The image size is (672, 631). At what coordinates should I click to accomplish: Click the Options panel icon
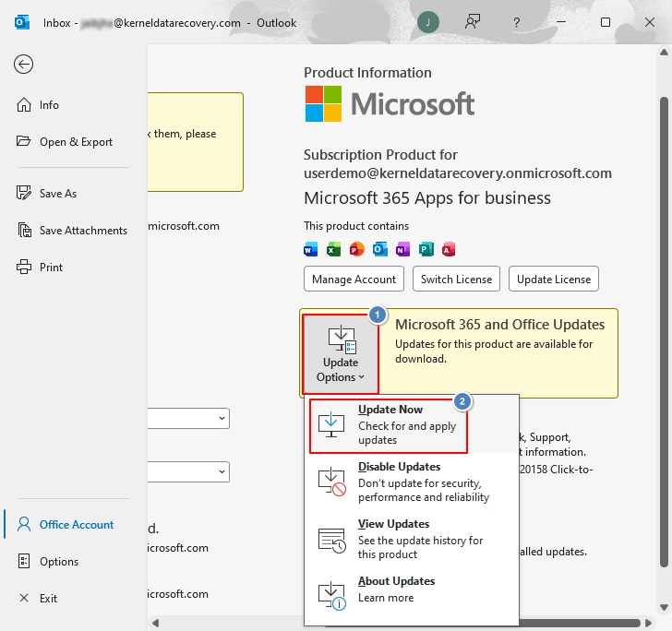24,561
